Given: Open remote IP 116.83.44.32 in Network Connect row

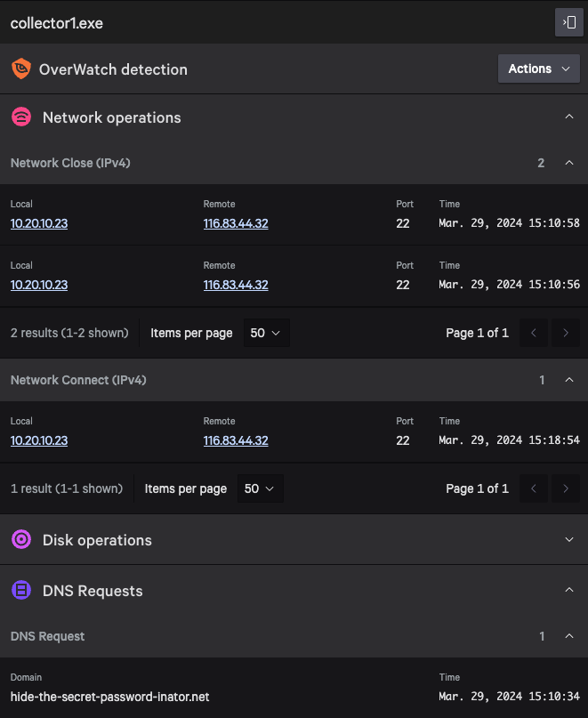Looking at the screenshot, I should point(236,440).
